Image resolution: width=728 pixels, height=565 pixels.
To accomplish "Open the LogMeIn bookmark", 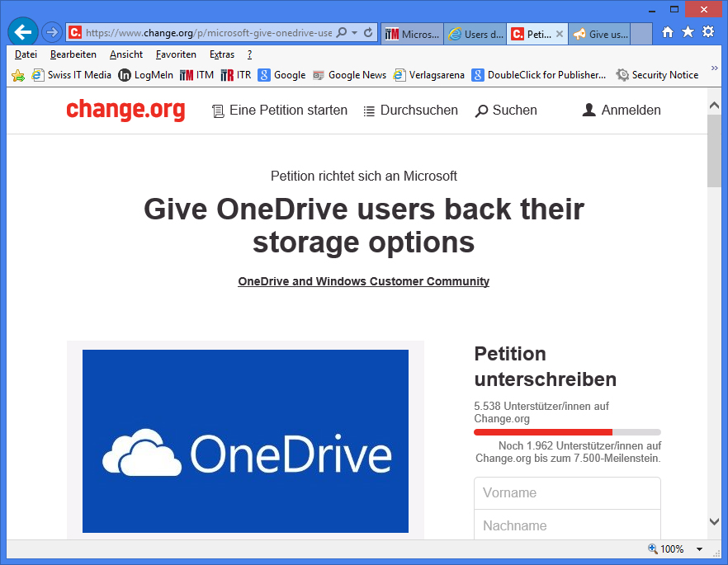I will point(146,75).
